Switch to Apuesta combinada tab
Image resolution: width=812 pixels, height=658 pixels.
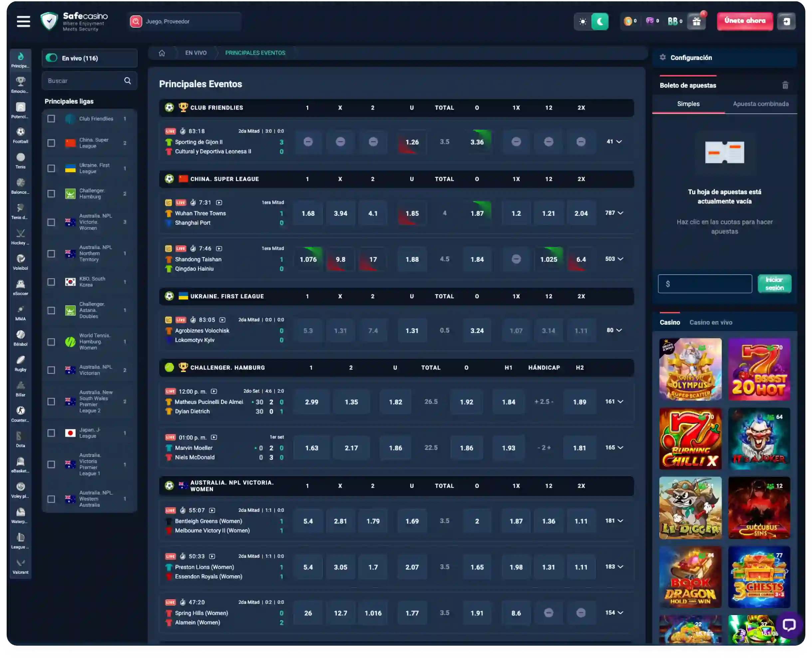pos(760,104)
